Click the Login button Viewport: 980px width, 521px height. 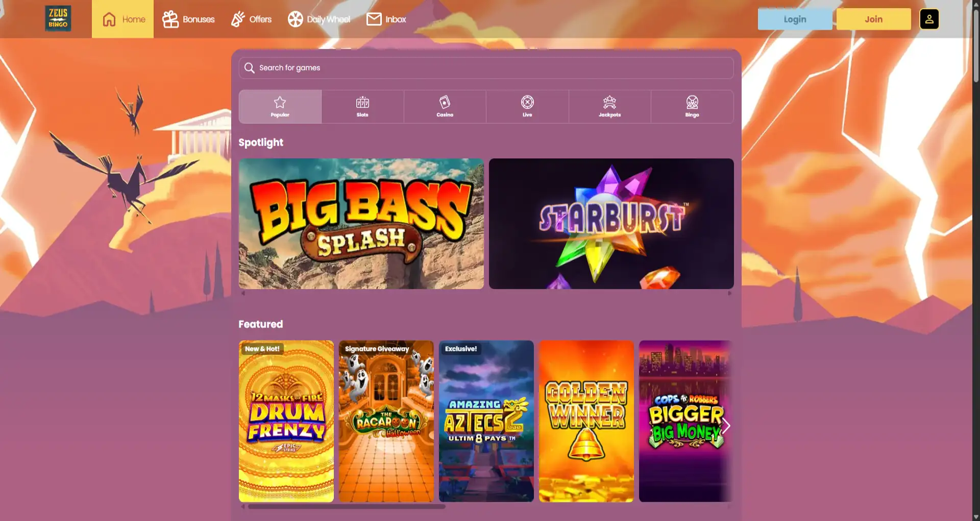pyautogui.click(x=794, y=19)
